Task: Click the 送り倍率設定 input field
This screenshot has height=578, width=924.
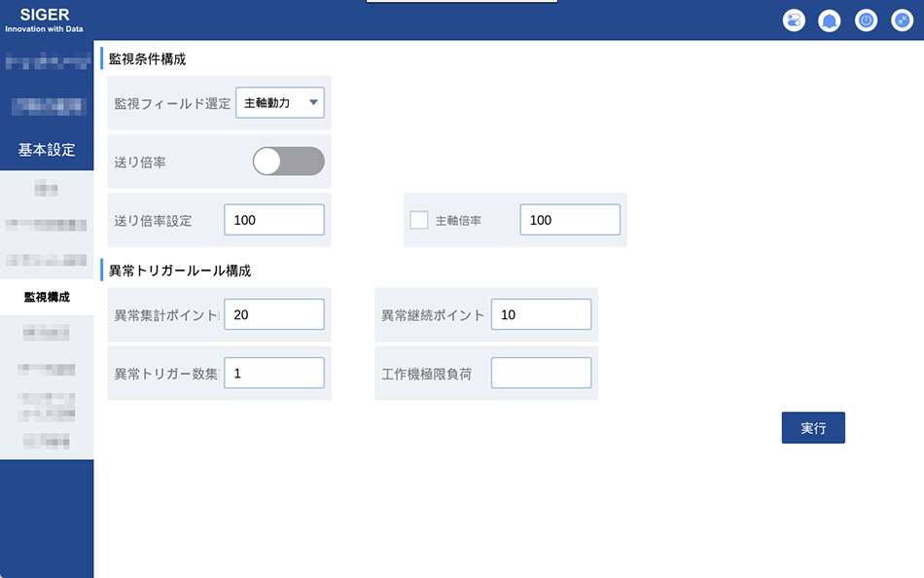Action: click(x=274, y=220)
